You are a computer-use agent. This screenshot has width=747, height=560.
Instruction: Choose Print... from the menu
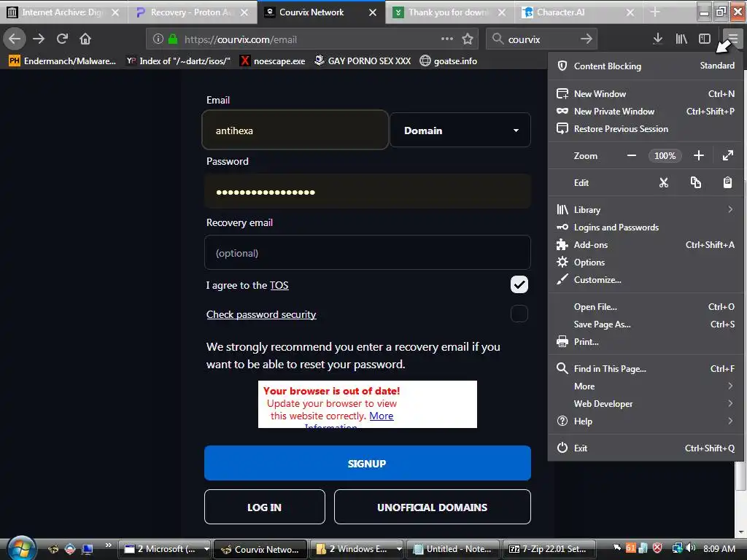tap(646, 342)
